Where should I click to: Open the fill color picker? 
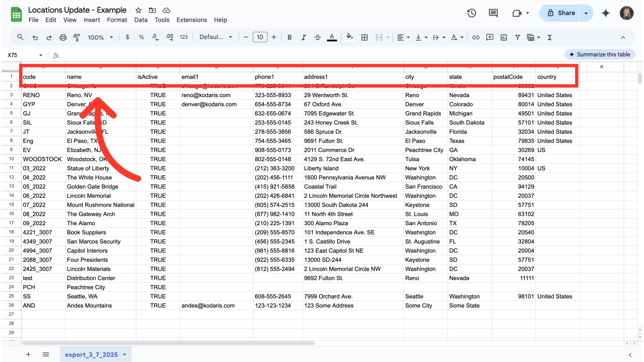[x=350, y=38]
